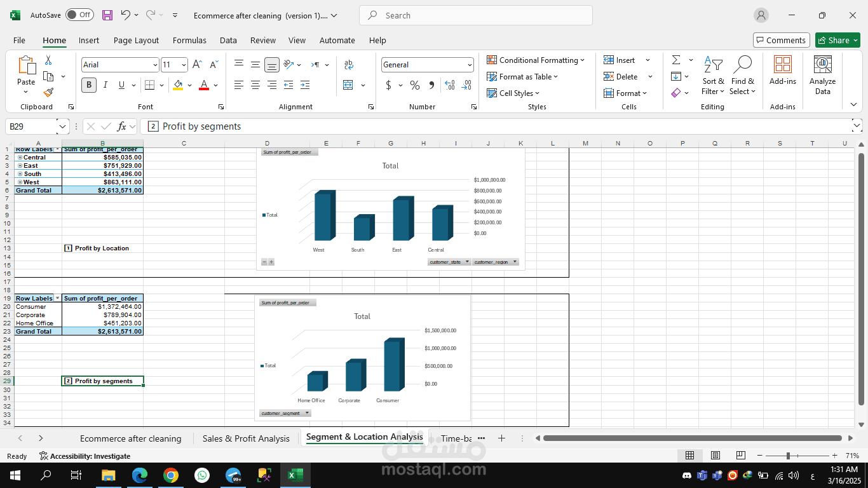Image resolution: width=868 pixels, height=488 pixels.
Task: Merge and center the selected cells
Action: pyautogui.click(x=348, y=85)
